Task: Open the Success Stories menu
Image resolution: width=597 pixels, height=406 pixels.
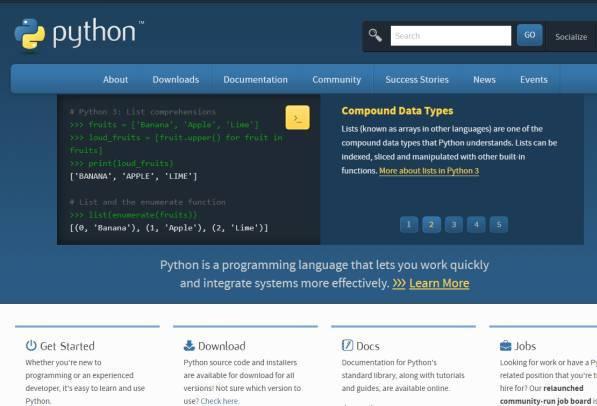Action: click(x=417, y=80)
